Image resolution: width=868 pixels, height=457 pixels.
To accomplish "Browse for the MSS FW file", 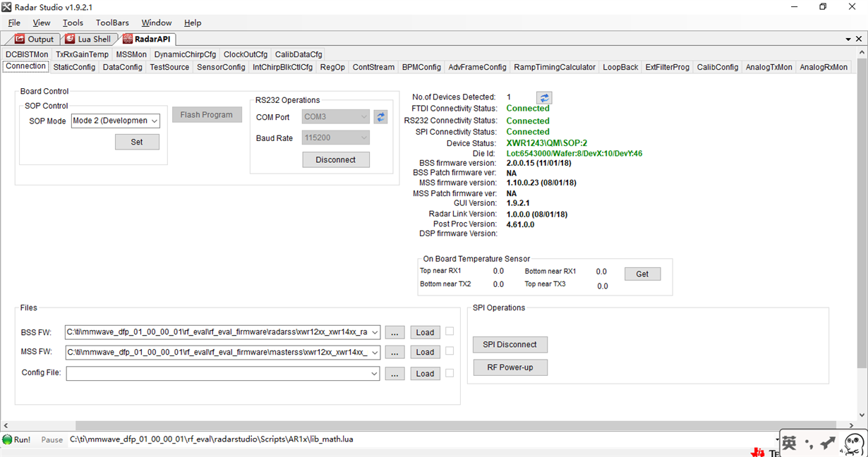I will pyautogui.click(x=394, y=353).
